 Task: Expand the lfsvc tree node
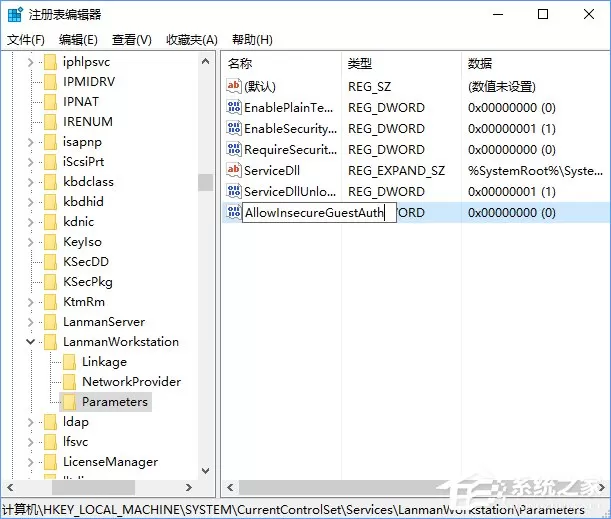tap(30, 442)
